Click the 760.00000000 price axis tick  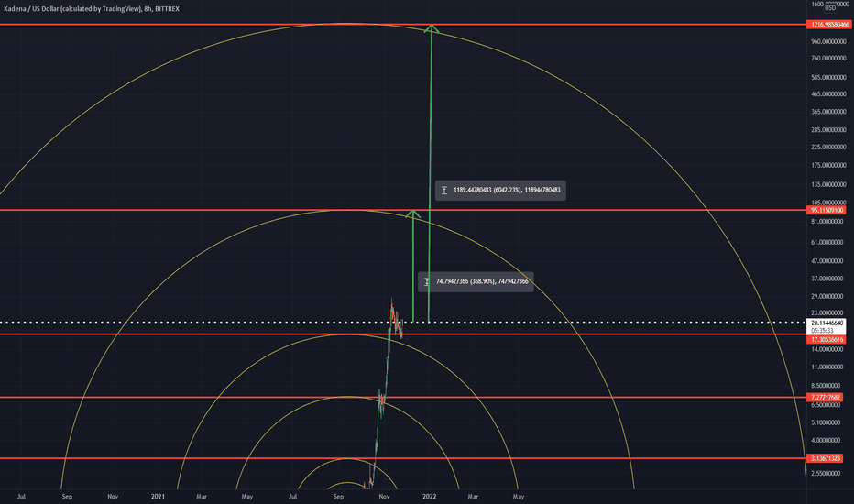point(828,59)
